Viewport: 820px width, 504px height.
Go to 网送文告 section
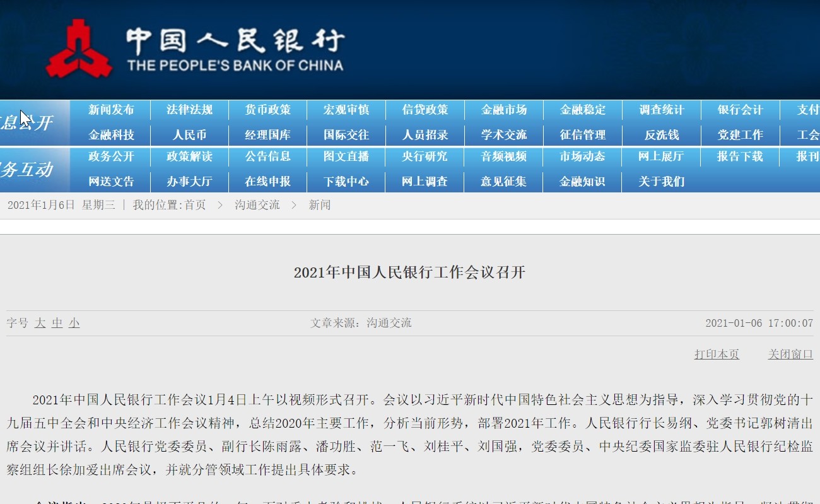tap(111, 182)
